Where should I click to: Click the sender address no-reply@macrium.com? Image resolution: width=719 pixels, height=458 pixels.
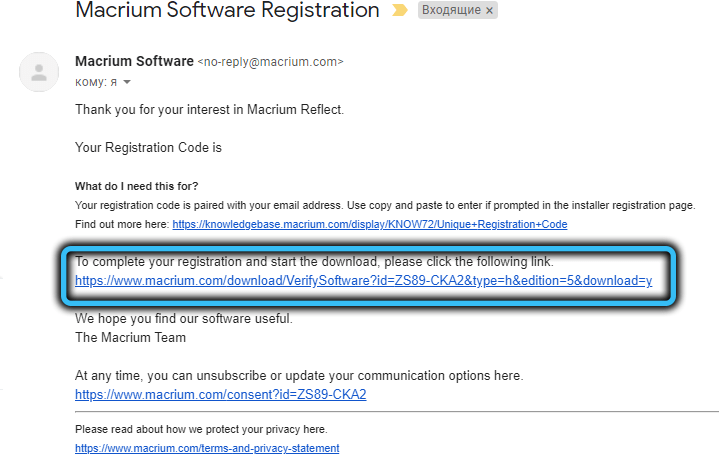click(x=270, y=62)
